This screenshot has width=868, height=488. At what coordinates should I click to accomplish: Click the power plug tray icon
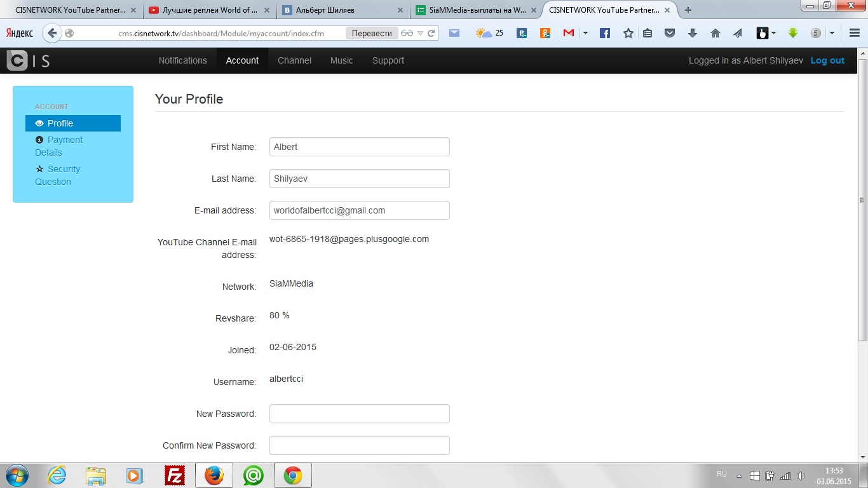coord(770,475)
